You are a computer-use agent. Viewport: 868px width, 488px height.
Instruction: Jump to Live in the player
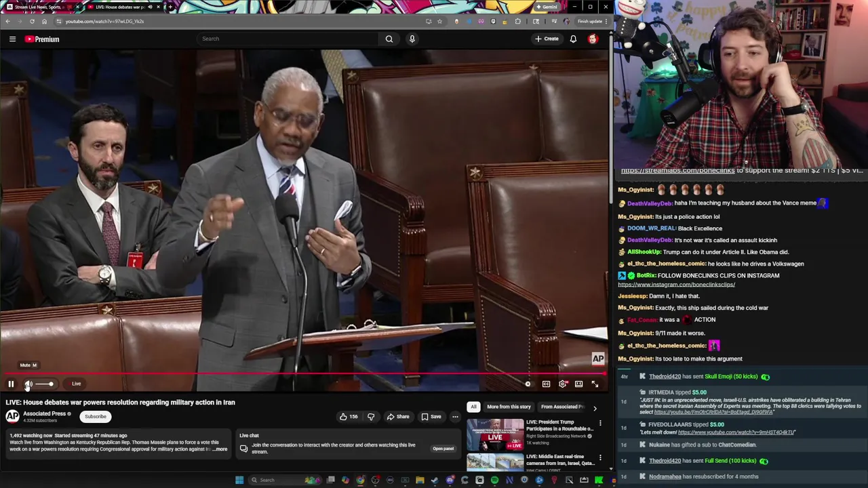[x=77, y=384]
